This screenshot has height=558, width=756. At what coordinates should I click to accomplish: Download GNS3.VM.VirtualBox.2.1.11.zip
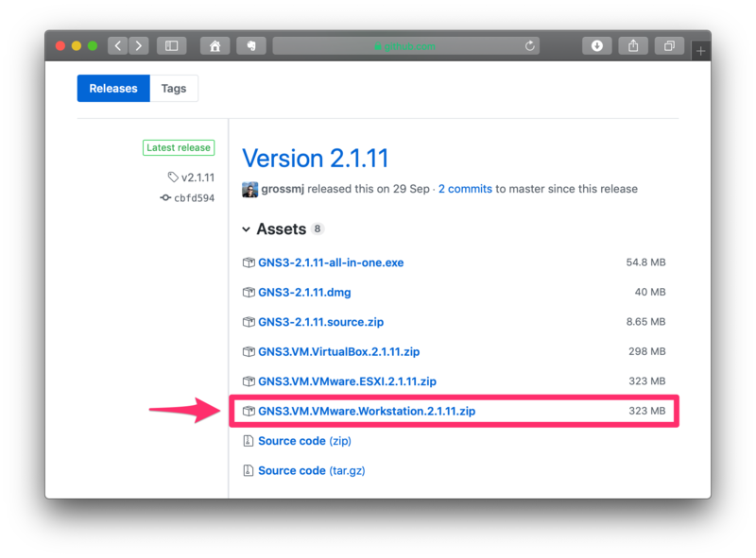point(338,352)
